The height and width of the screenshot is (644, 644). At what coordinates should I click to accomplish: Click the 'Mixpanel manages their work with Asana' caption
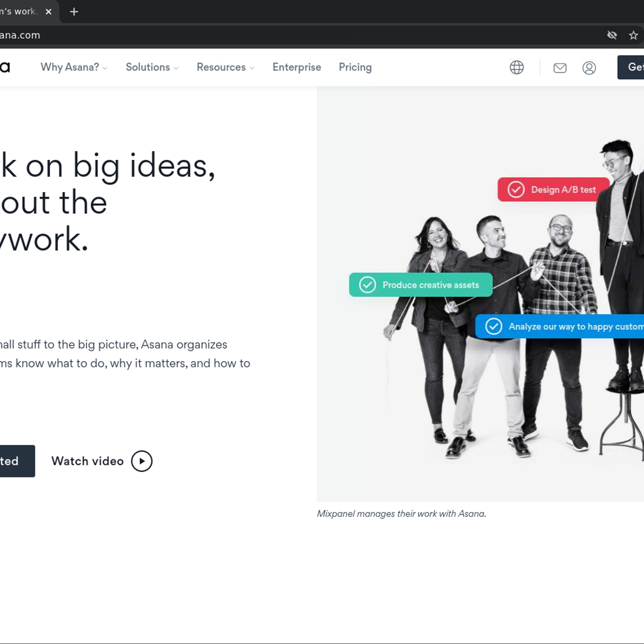pyautogui.click(x=401, y=514)
